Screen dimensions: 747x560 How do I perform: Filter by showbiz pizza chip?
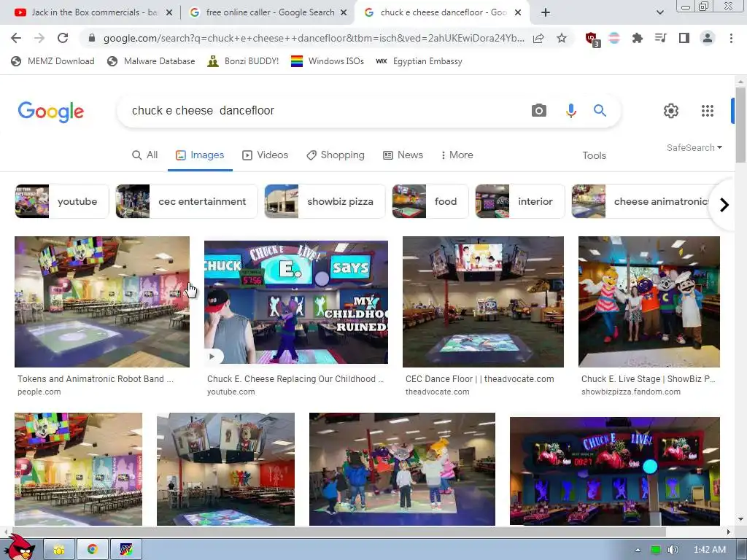pyautogui.click(x=325, y=201)
